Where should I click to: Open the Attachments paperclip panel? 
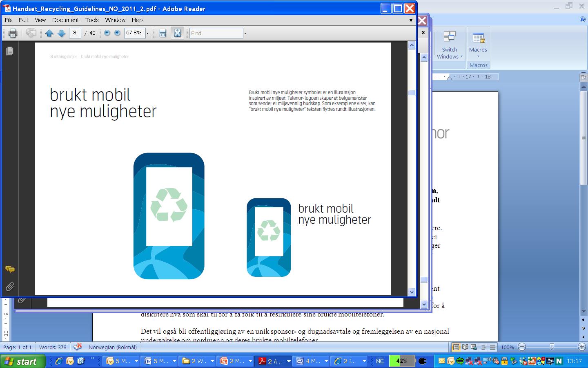(10, 286)
